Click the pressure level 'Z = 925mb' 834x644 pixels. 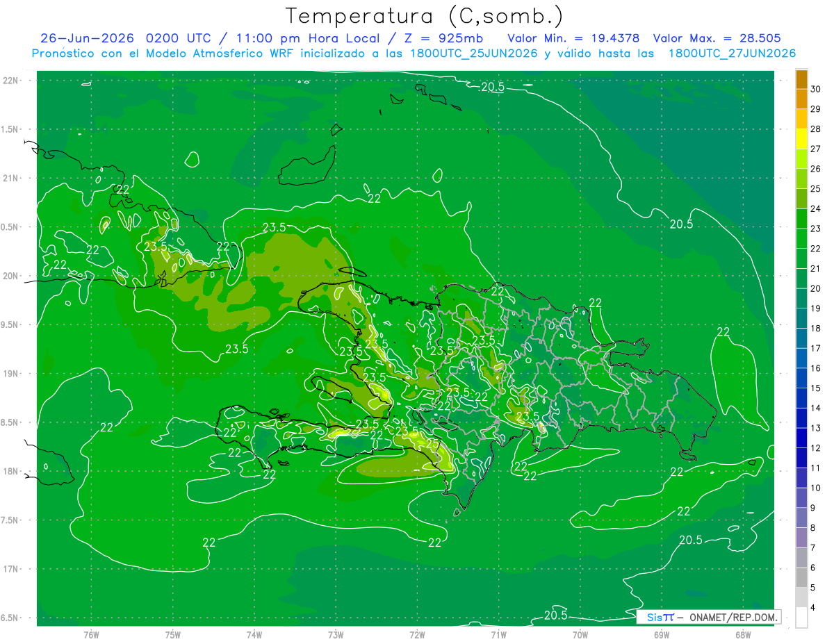coord(443,38)
